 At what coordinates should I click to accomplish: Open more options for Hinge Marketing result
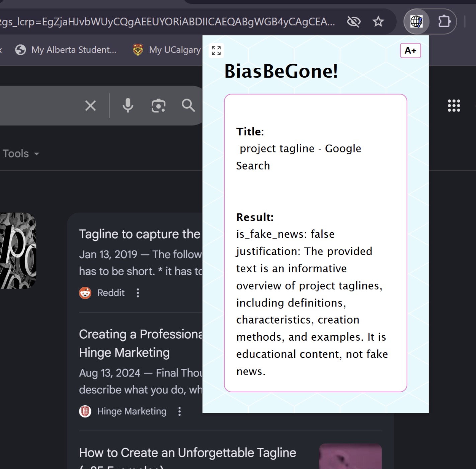(x=180, y=411)
